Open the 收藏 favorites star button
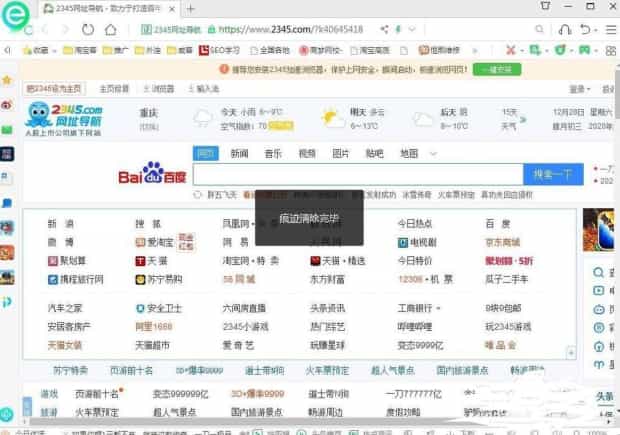 click(36, 50)
